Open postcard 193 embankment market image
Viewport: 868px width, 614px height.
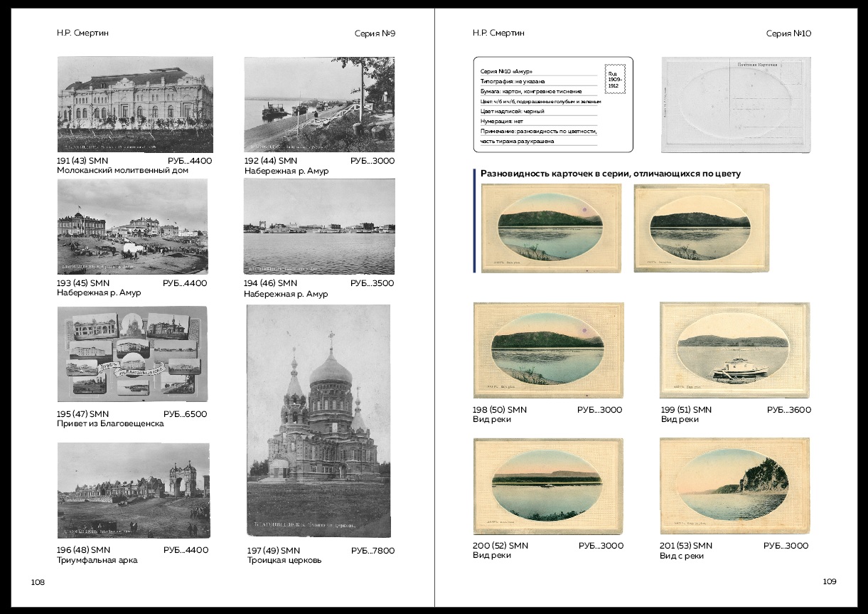[133, 227]
